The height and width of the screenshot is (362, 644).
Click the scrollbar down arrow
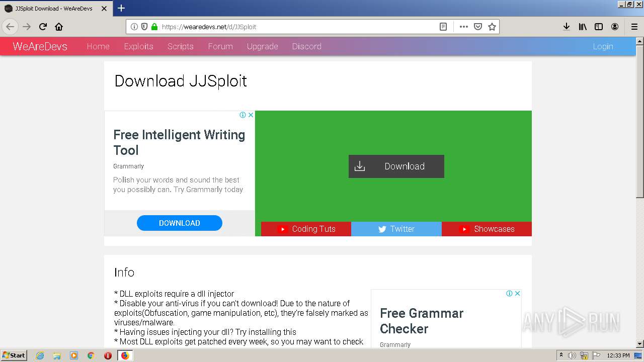pos(639,343)
